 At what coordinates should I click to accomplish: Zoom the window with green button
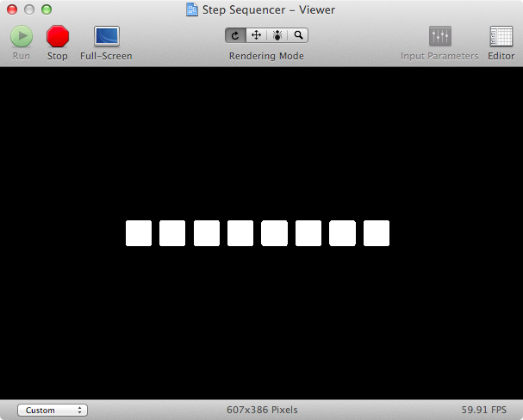(x=47, y=9)
